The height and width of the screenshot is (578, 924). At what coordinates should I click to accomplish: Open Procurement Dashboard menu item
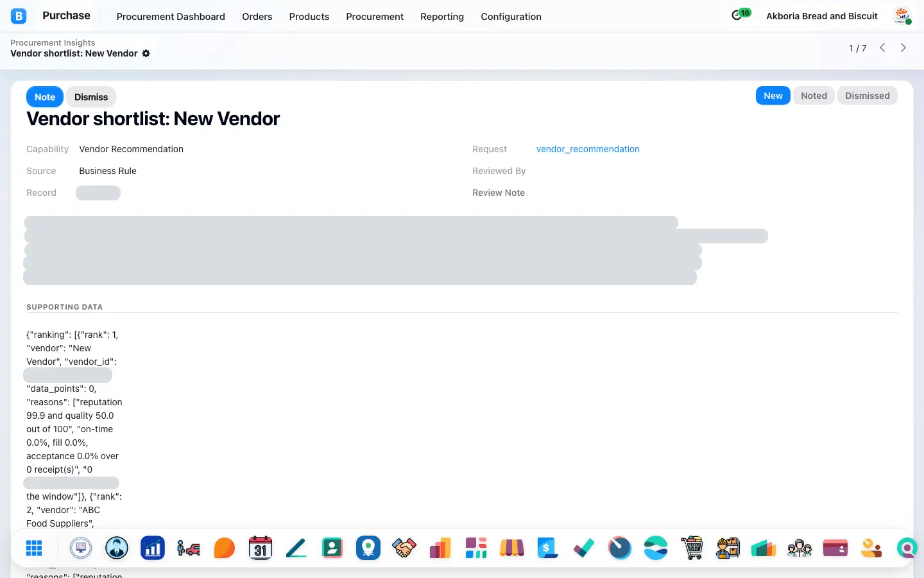tap(171, 17)
